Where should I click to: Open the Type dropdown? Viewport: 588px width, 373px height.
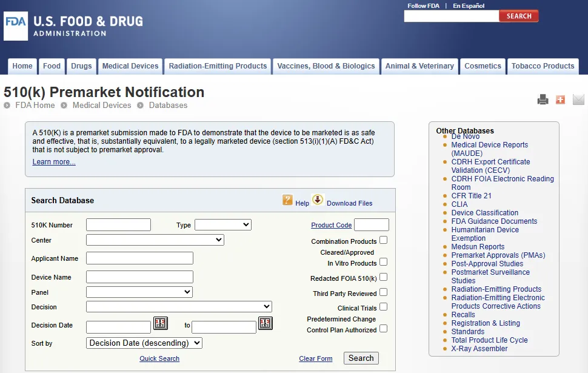(x=223, y=225)
